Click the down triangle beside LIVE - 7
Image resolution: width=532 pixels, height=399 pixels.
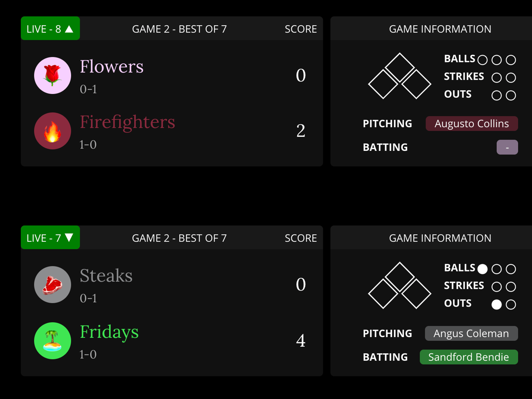point(69,238)
